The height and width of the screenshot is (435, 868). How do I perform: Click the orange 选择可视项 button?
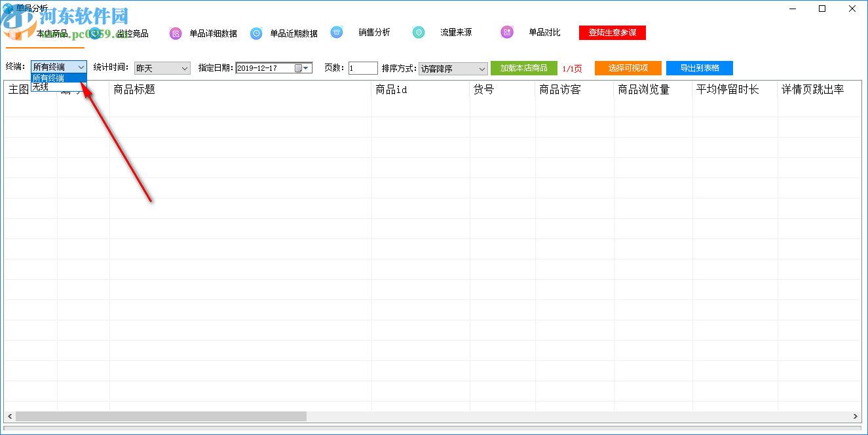click(x=628, y=67)
